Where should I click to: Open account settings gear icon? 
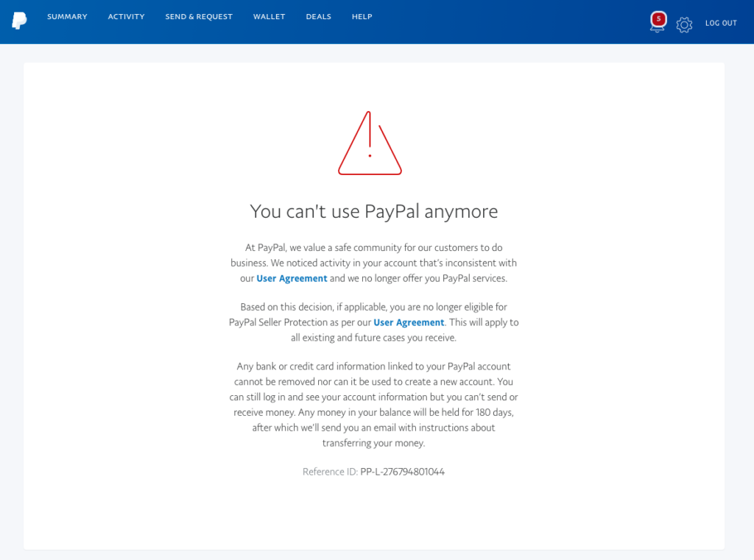pyautogui.click(x=684, y=24)
